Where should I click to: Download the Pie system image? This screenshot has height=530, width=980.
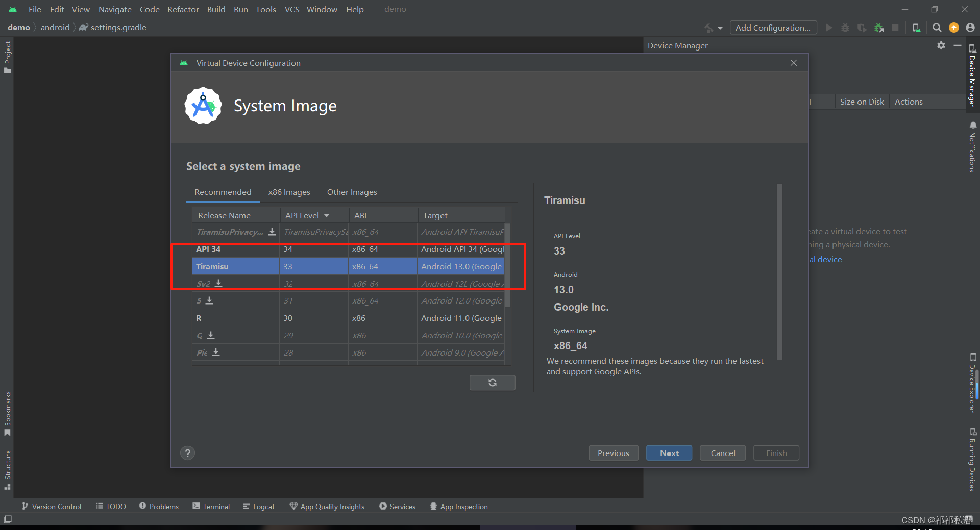(216, 352)
